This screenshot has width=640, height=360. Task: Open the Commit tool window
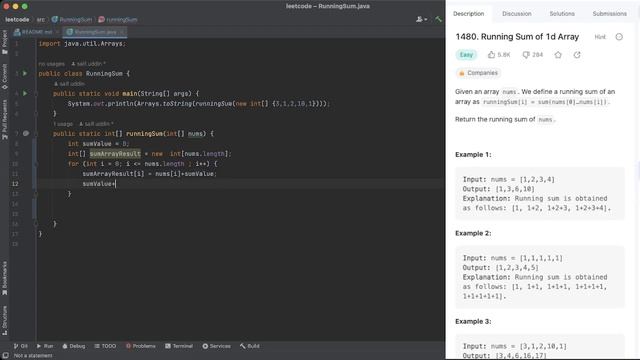[4, 77]
